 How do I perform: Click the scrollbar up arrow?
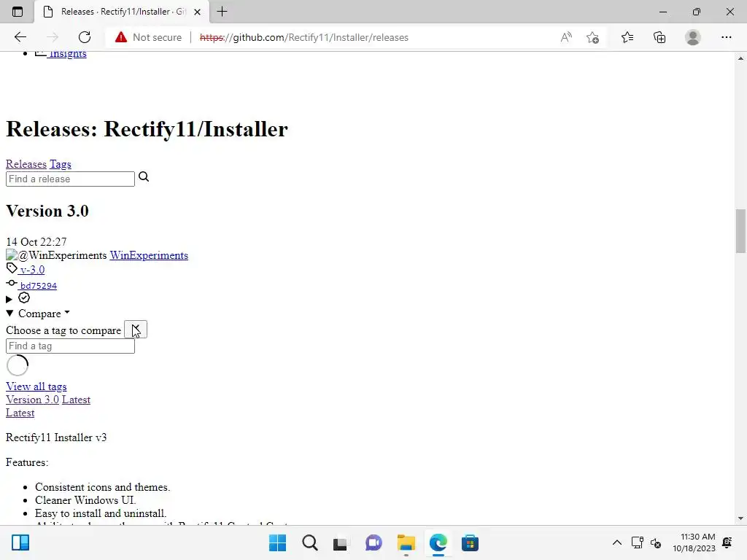click(740, 58)
